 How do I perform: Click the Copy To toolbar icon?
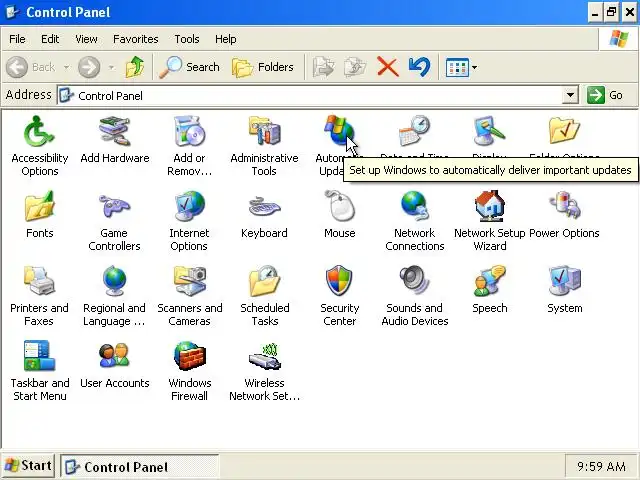tap(355, 67)
